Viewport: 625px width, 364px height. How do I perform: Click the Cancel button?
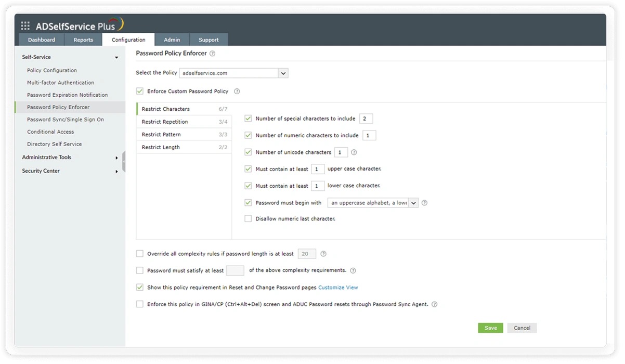pyautogui.click(x=522, y=328)
